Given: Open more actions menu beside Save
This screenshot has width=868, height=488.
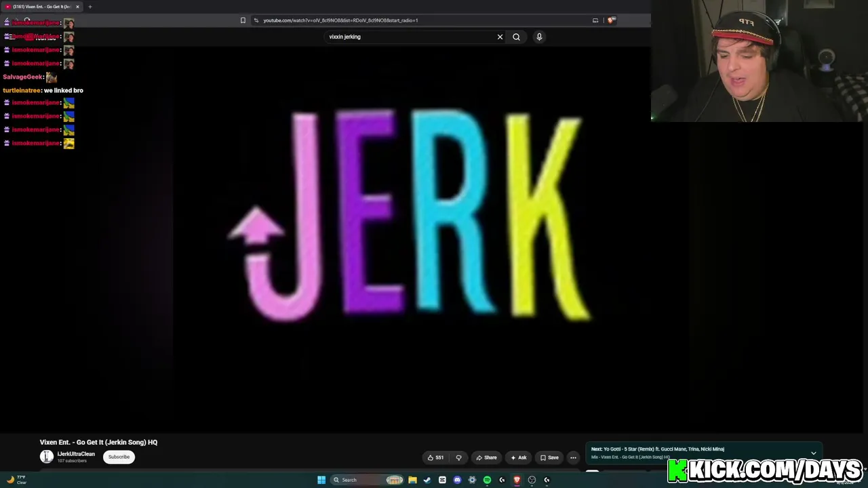Looking at the screenshot, I should point(573,457).
